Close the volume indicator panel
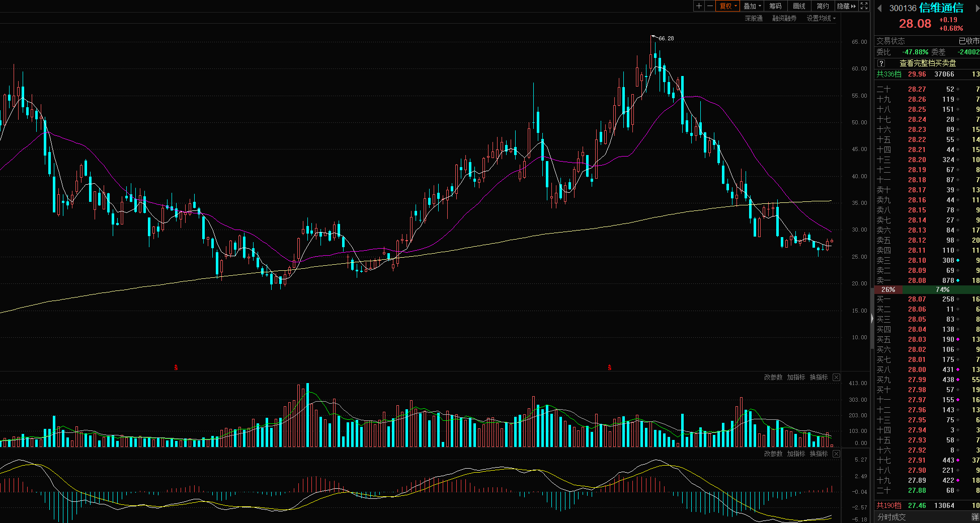This screenshot has width=980, height=523. point(836,377)
